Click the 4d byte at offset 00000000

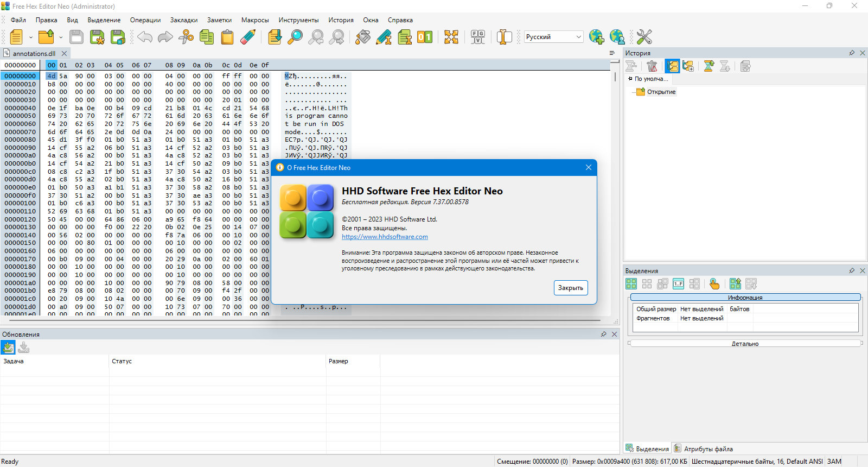point(51,76)
